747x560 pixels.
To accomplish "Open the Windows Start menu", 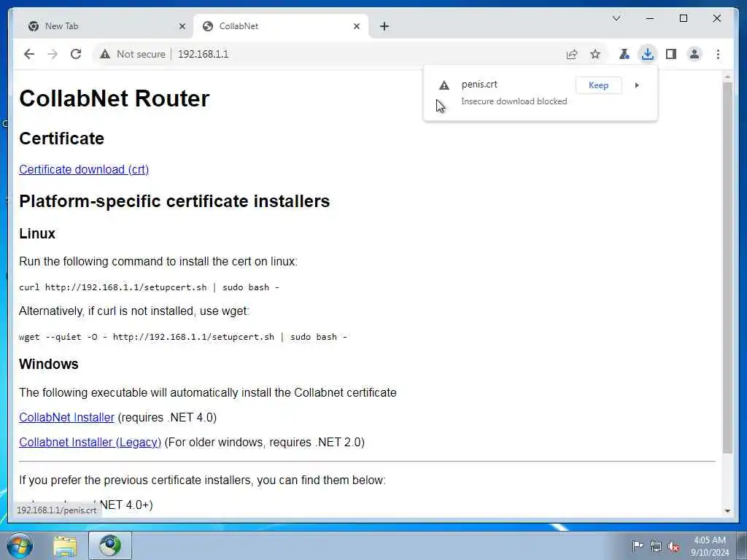I will [x=20, y=545].
